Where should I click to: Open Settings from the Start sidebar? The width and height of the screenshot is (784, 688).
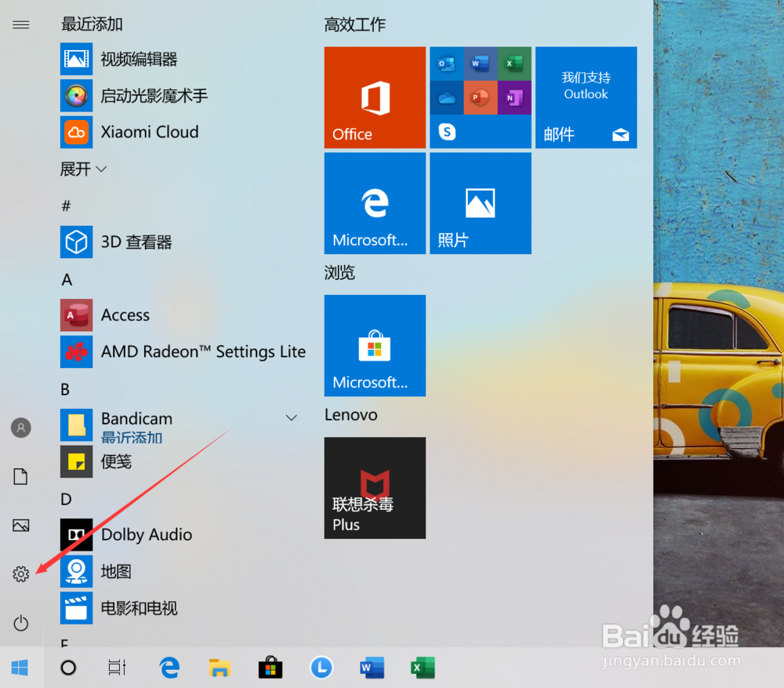[x=20, y=573]
